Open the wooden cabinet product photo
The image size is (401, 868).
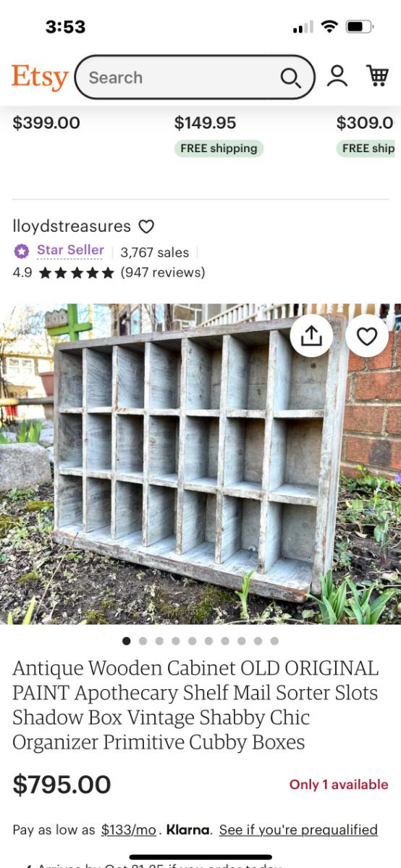coord(200,464)
